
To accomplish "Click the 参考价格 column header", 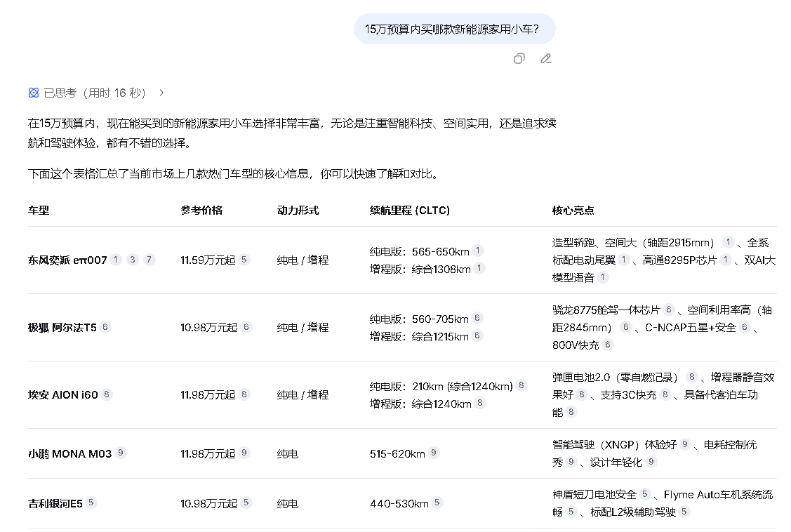I will pyautogui.click(x=201, y=211).
